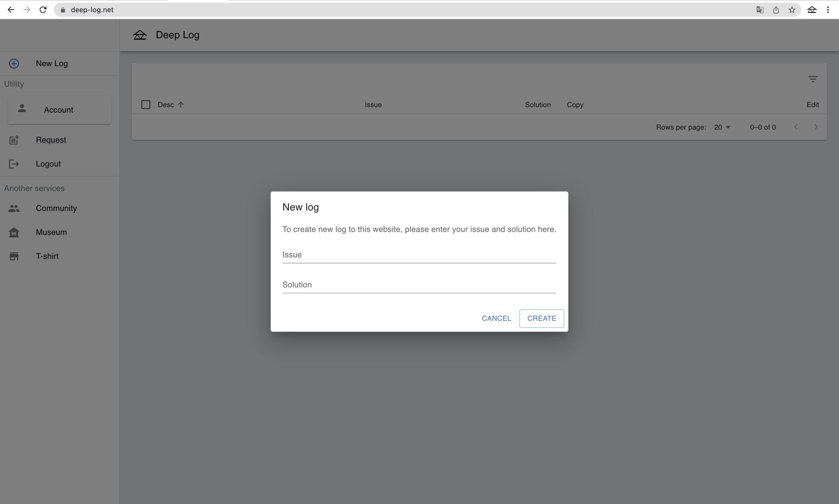Image resolution: width=839 pixels, height=504 pixels.
Task: Select the Request menu item
Action: [x=51, y=140]
